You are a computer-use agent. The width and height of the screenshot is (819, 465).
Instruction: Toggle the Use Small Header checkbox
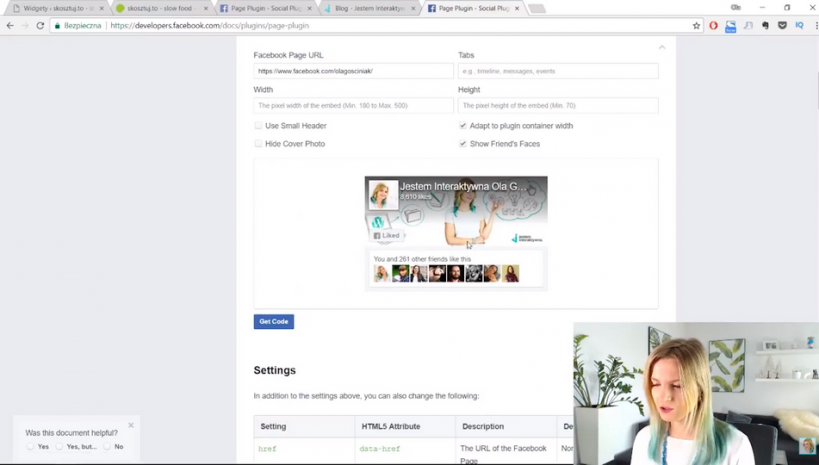[259, 125]
